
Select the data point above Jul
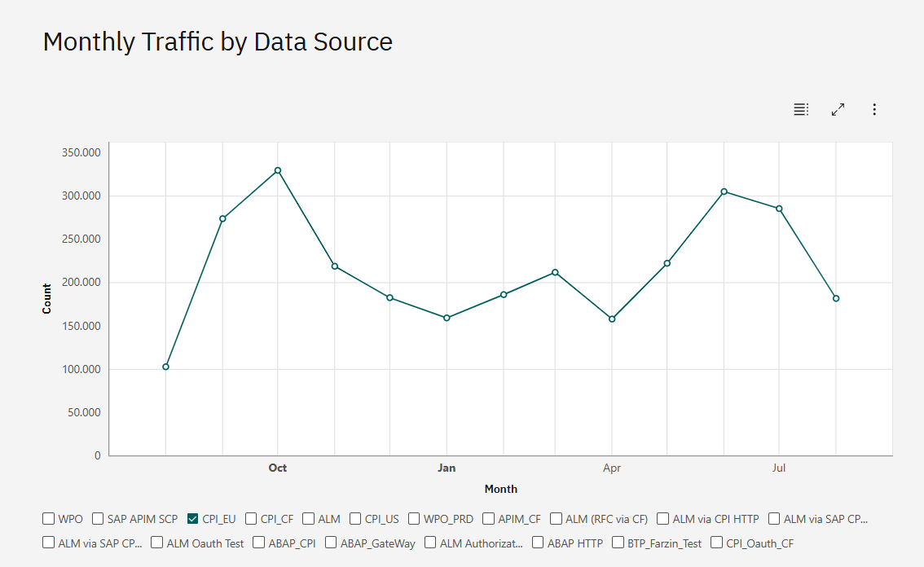779,209
